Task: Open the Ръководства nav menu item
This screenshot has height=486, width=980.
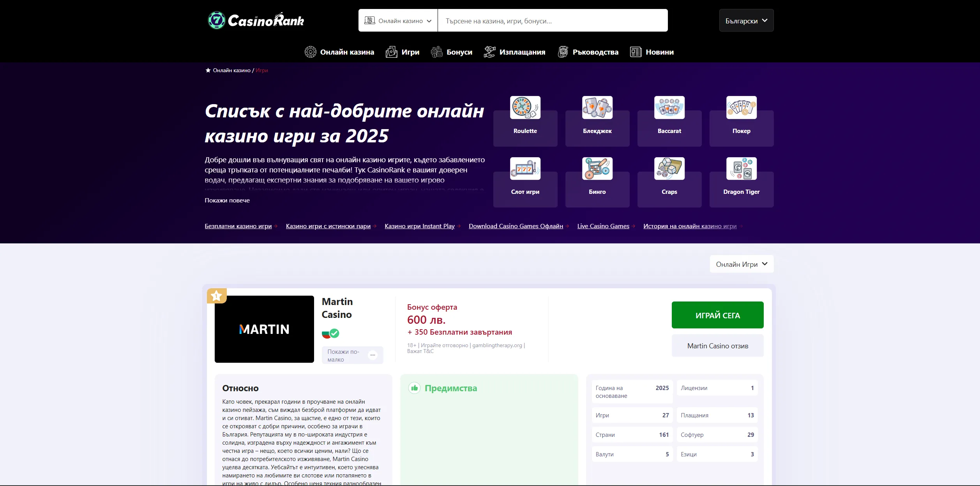Action: tap(588, 52)
